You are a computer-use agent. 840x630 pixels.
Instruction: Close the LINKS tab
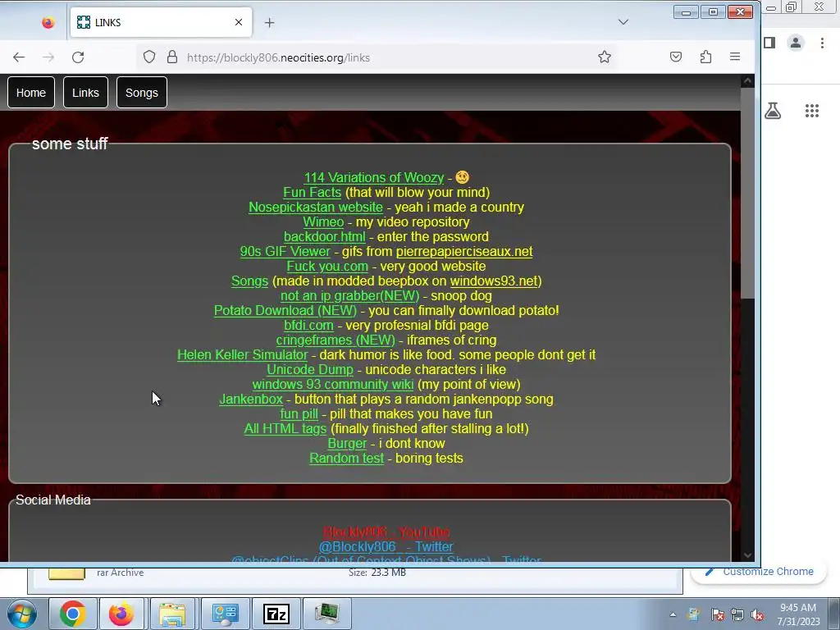click(239, 22)
